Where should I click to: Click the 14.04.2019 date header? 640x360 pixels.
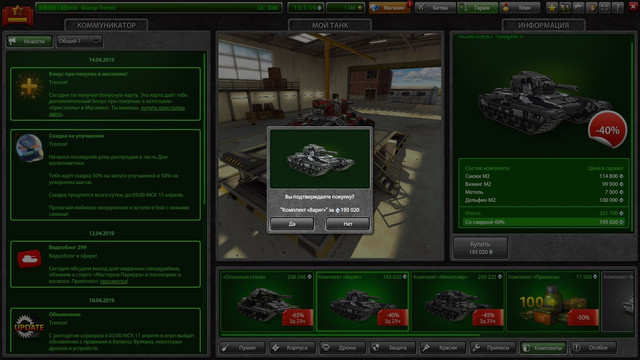102,60
